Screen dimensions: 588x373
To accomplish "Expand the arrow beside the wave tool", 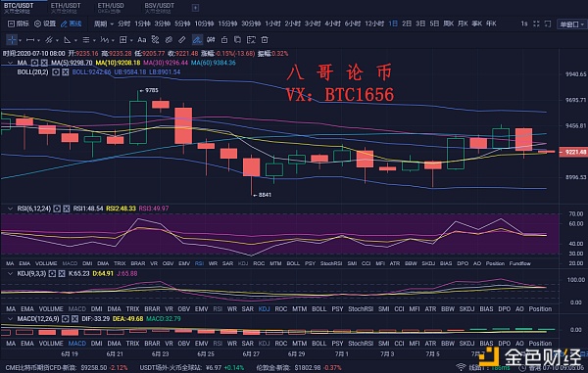I will click(112, 40).
